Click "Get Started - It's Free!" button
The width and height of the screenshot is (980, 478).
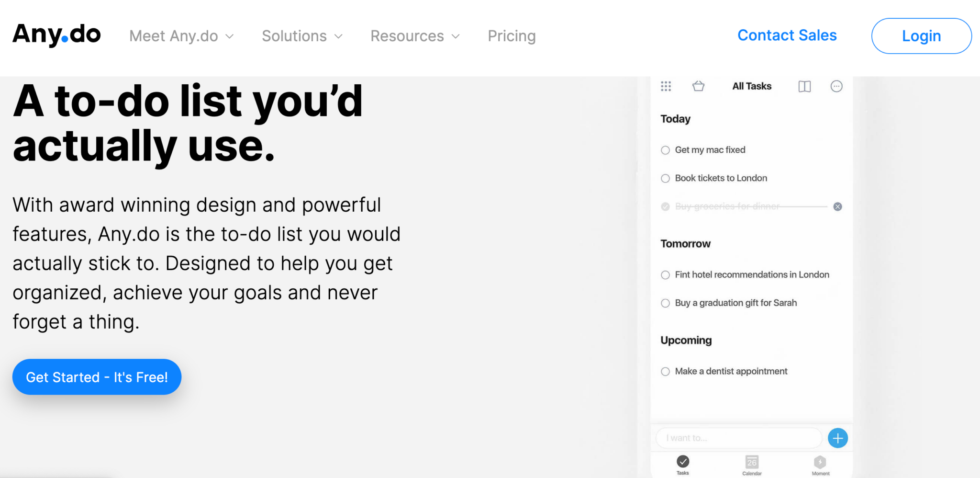pos(97,377)
